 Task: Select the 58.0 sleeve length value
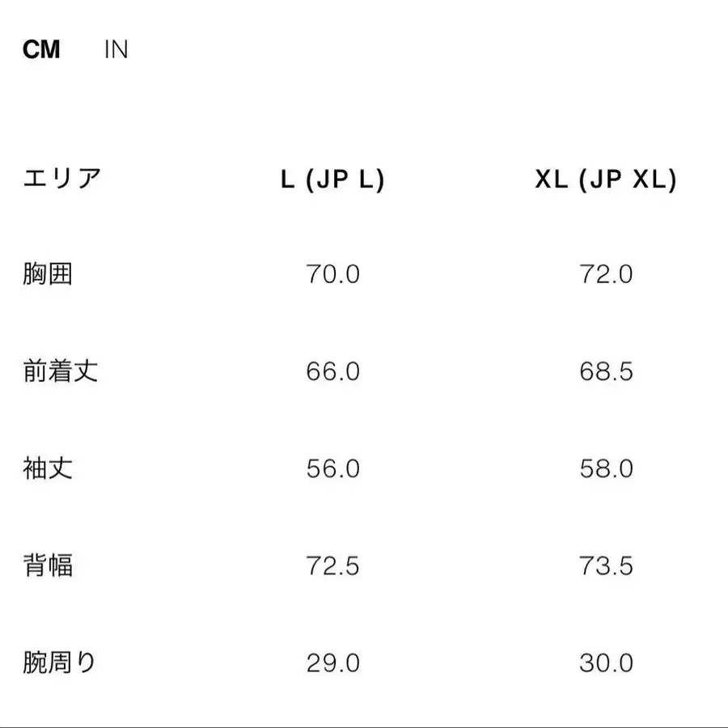click(606, 469)
